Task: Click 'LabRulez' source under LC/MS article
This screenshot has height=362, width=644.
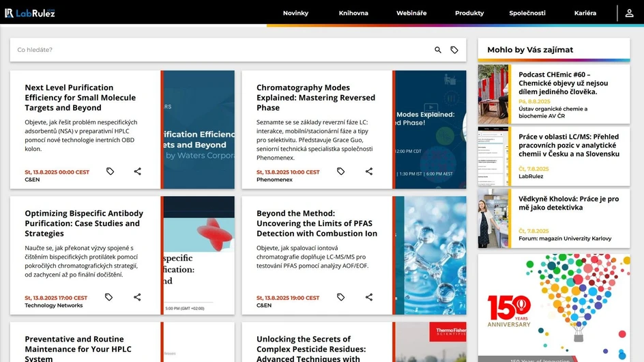Action: (531, 176)
